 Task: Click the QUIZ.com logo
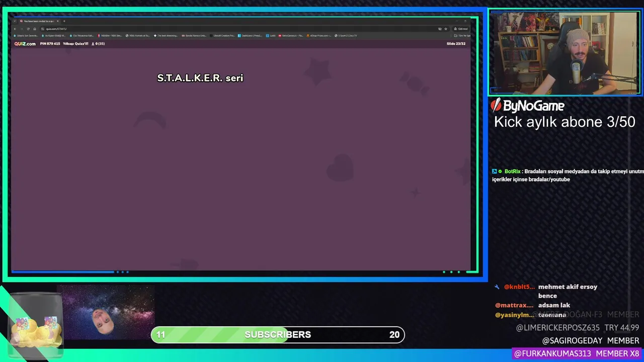coord(25,44)
